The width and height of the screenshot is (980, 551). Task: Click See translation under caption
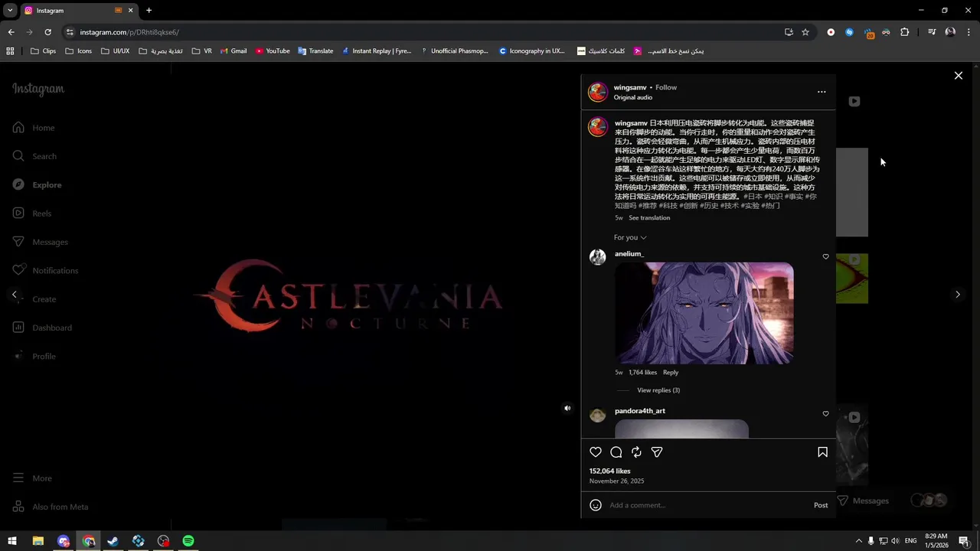coord(649,218)
